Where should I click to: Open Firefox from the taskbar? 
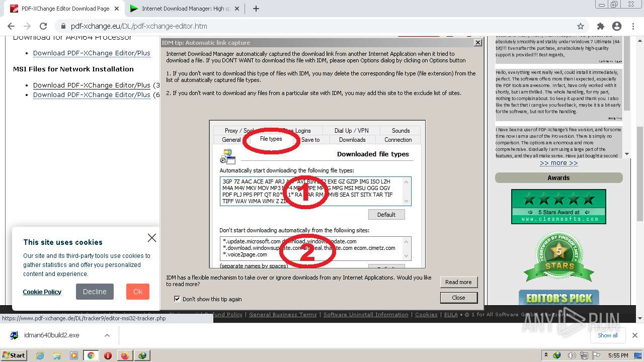coord(125,355)
